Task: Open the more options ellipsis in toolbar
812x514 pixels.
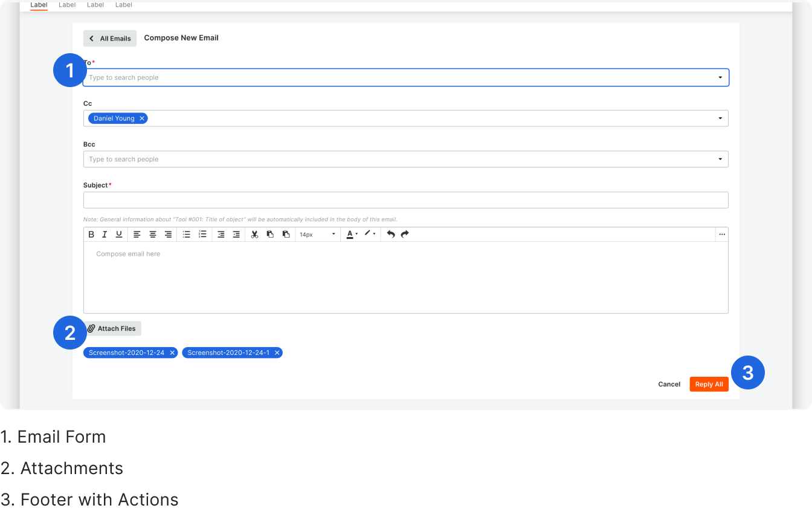Action: point(721,235)
